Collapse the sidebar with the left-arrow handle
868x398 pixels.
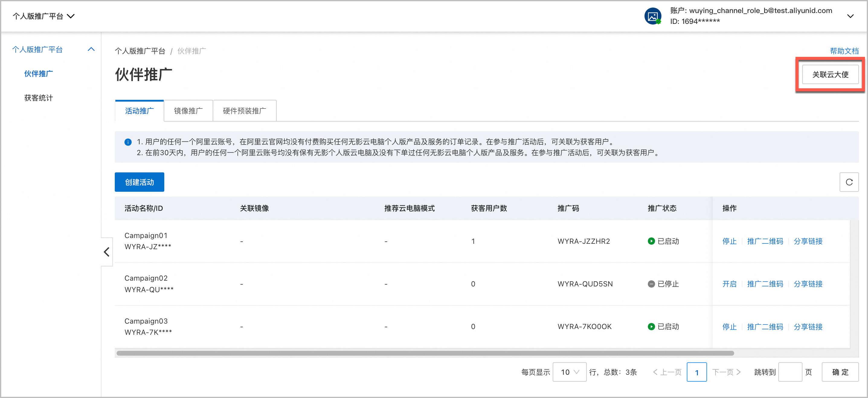pyautogui.click(x=107, y=252)
